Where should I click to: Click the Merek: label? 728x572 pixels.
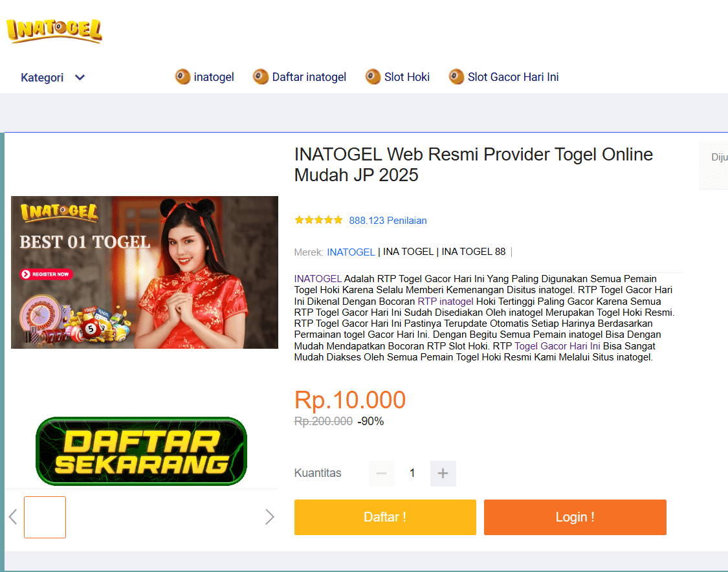pyautogui.click(x=309, y=252)
